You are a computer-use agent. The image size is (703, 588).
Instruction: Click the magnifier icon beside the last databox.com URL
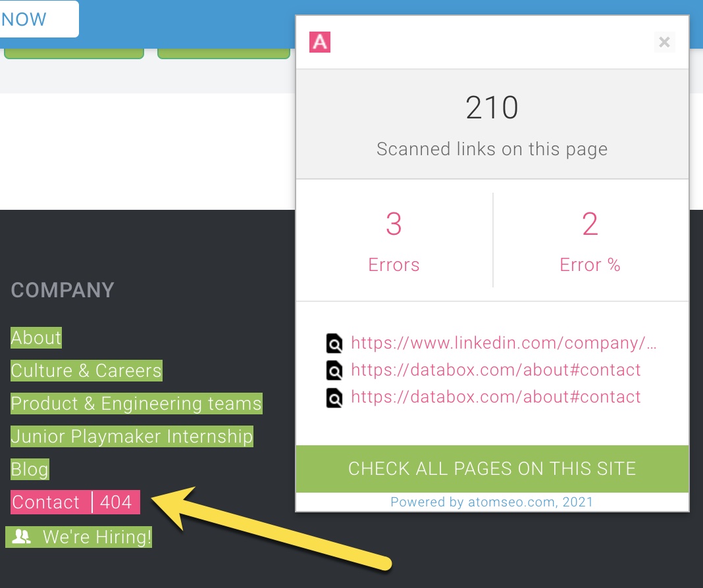pyautogui.click(x=334, y=397)
